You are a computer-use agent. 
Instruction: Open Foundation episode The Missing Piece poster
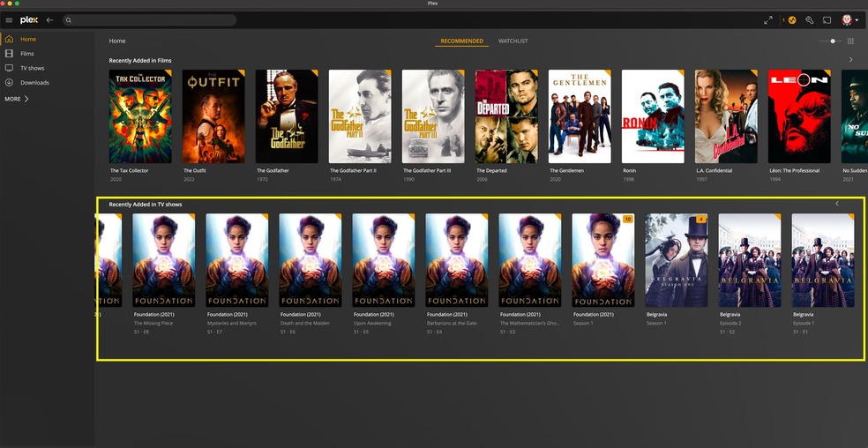164,260
